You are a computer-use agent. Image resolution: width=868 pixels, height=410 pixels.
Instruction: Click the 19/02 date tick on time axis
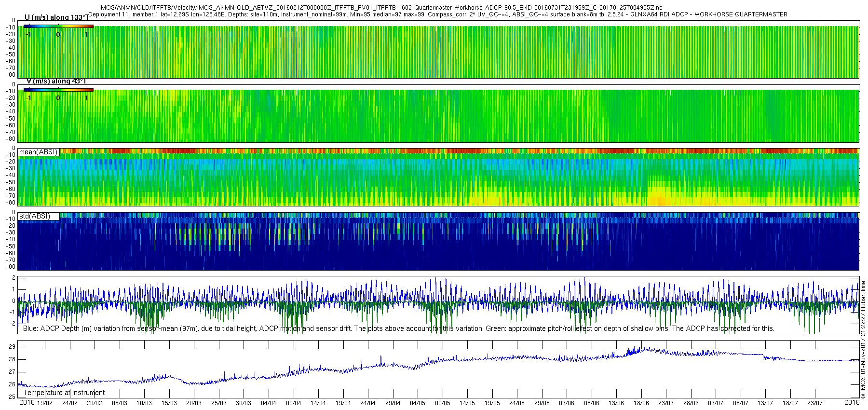coord(45,403)
